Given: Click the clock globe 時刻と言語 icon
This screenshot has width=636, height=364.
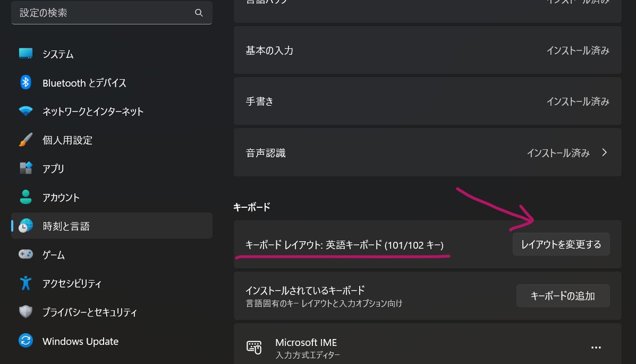Looking at the screenshot, I should [26, 226].
